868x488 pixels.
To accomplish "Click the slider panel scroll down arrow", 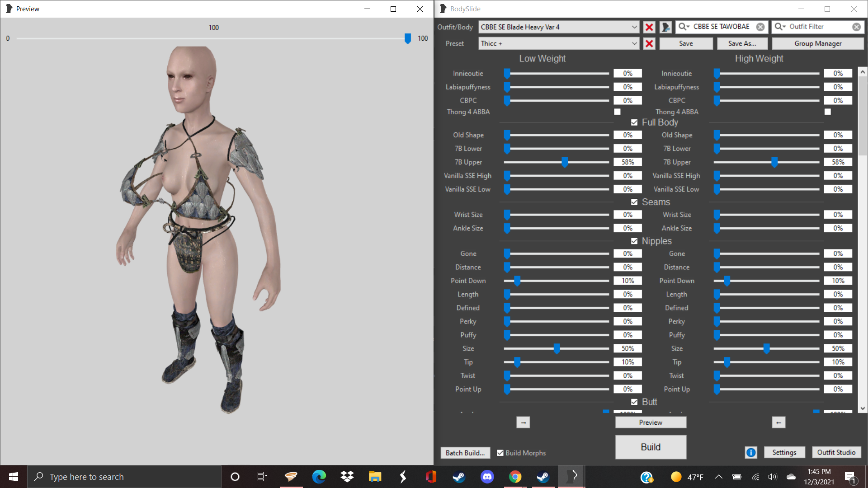I will (x=863, y=408).
